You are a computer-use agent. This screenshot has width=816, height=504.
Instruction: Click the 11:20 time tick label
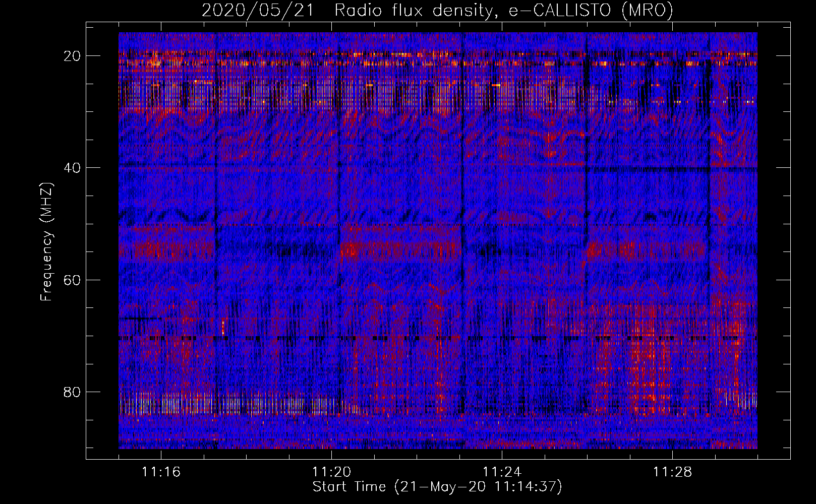(331, 472)
